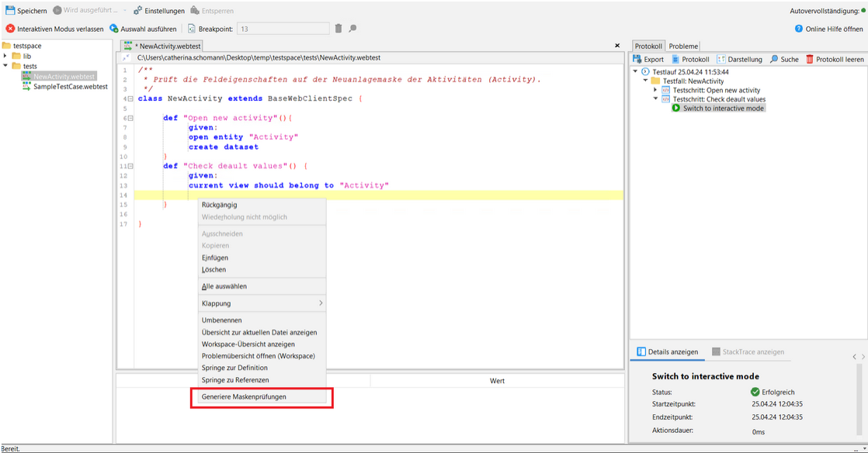
Task: Click the Export icon in protocol toolbar
Action: 637,59
